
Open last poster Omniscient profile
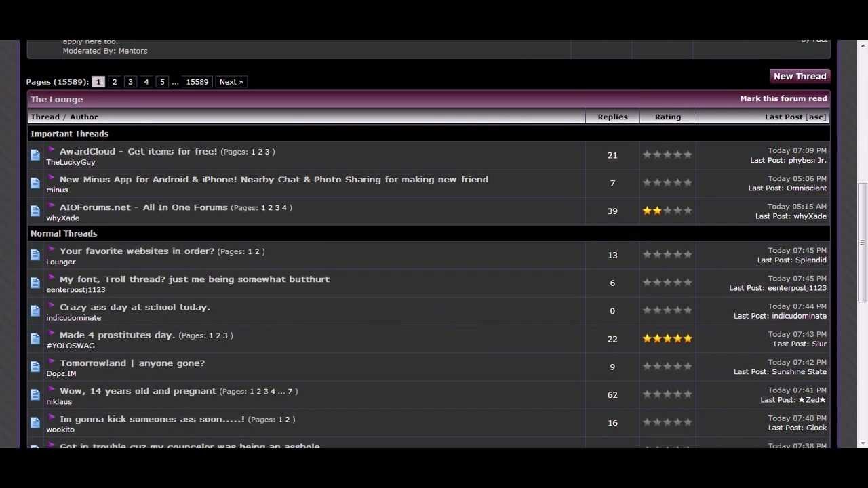806,188
